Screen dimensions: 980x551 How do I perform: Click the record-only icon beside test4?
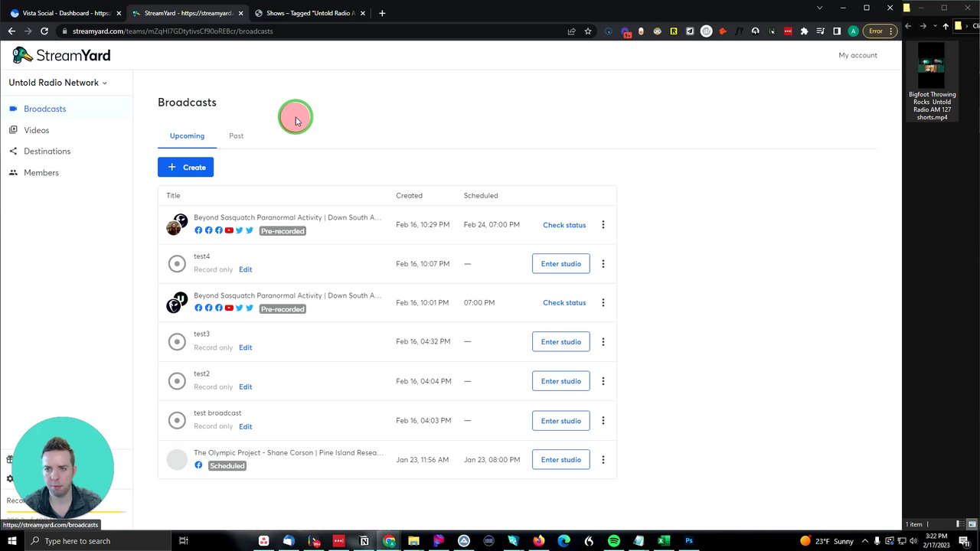177,264
